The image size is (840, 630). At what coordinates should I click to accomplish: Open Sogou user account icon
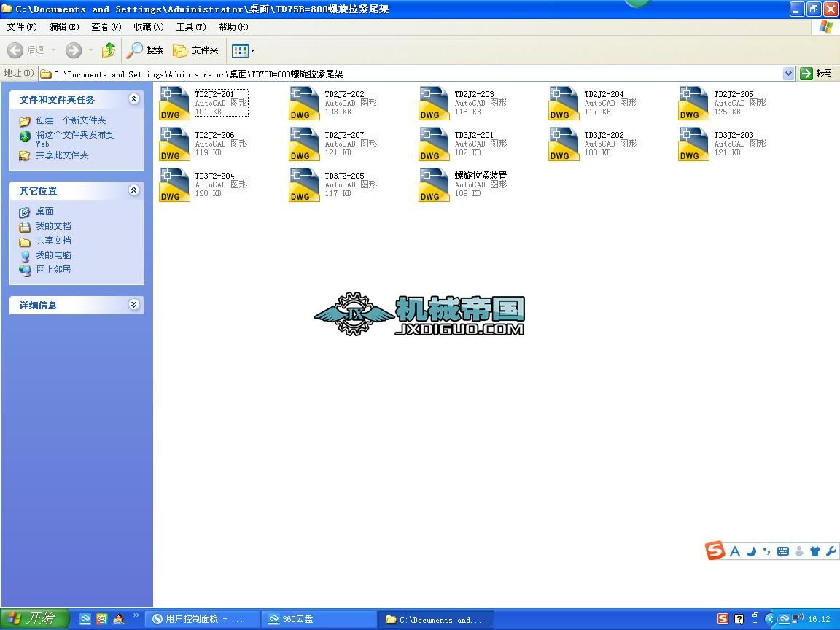coord(799,551)
